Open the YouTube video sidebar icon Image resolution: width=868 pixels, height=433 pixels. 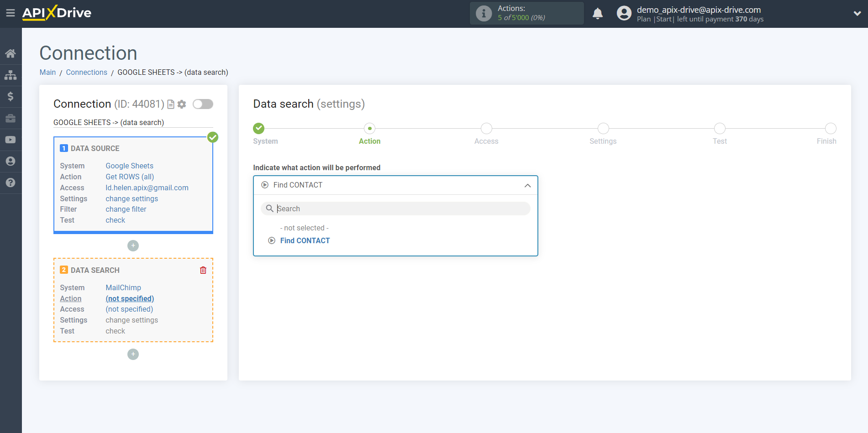tap(11, 140)
